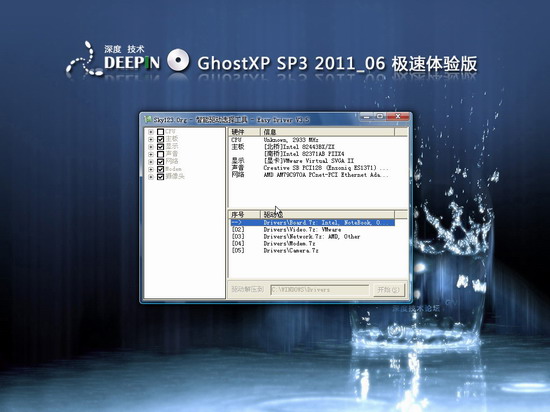Expand the 摄像头 tree node
This screenshot has width=550, height=412.
coord(151,177)
